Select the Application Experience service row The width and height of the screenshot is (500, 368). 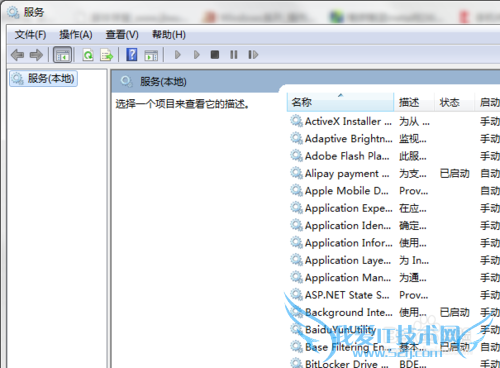395,208
